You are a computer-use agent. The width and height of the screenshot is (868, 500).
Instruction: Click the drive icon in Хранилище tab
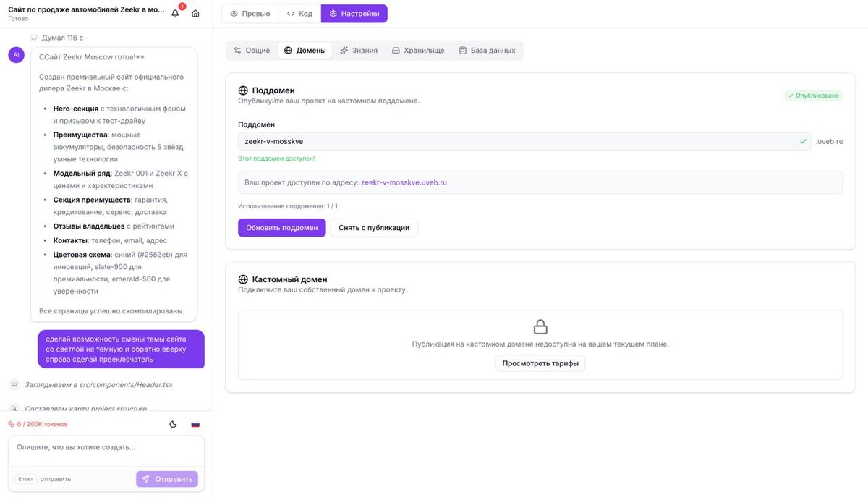[396, 51]
